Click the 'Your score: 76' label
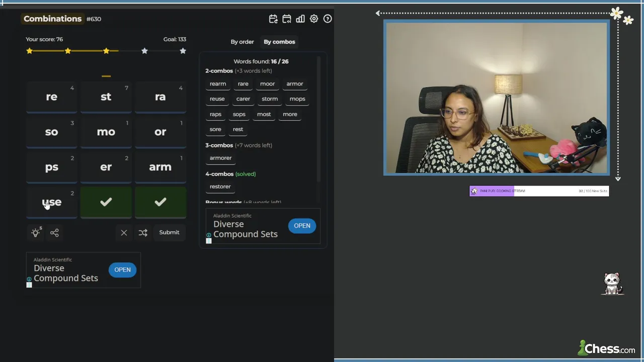 44,39
